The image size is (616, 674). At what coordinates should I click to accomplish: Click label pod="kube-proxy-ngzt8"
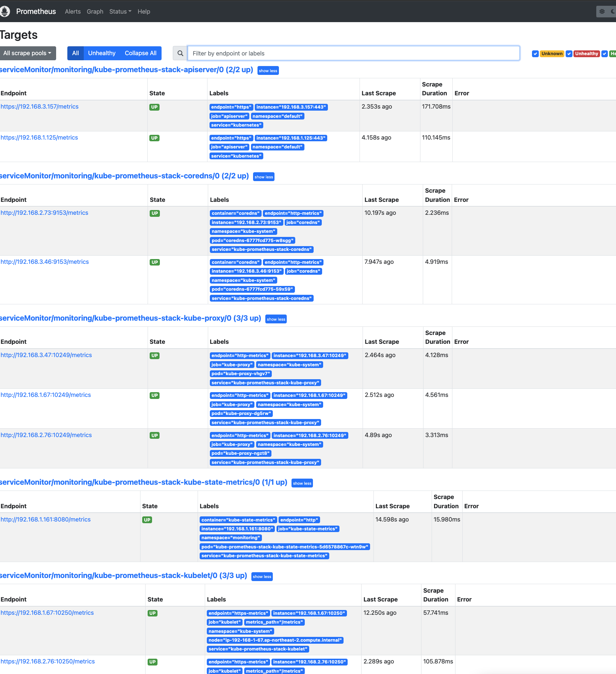pyautogui.click(x=240, y=453)
